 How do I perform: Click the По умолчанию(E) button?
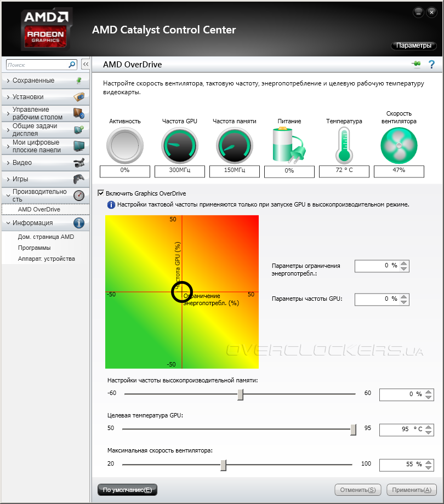click(x=127, y=490)
